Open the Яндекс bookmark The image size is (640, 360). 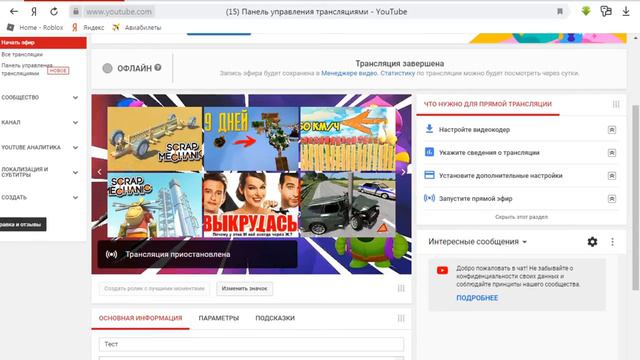coord(88,27)
